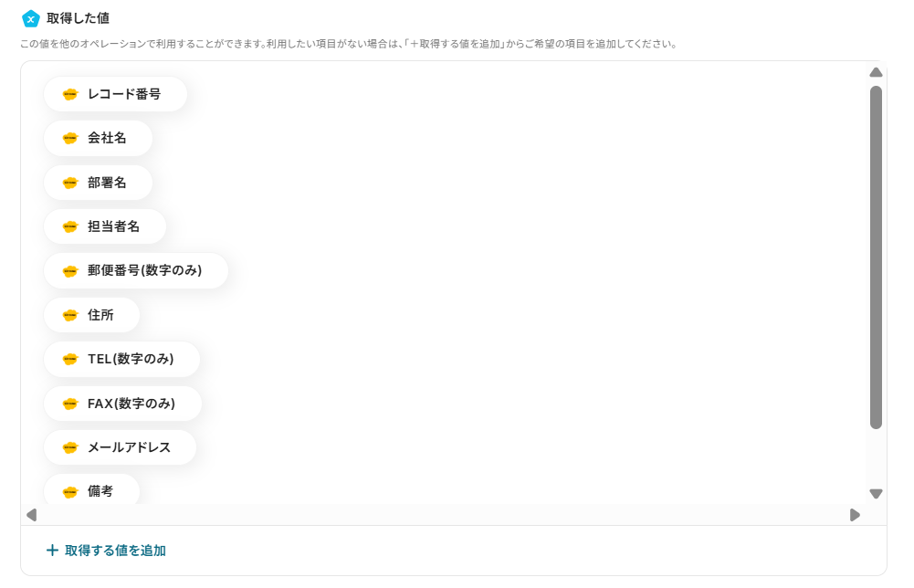Click the vertical scrollbar thumb

pyautogui.click(x=876, y=257)
